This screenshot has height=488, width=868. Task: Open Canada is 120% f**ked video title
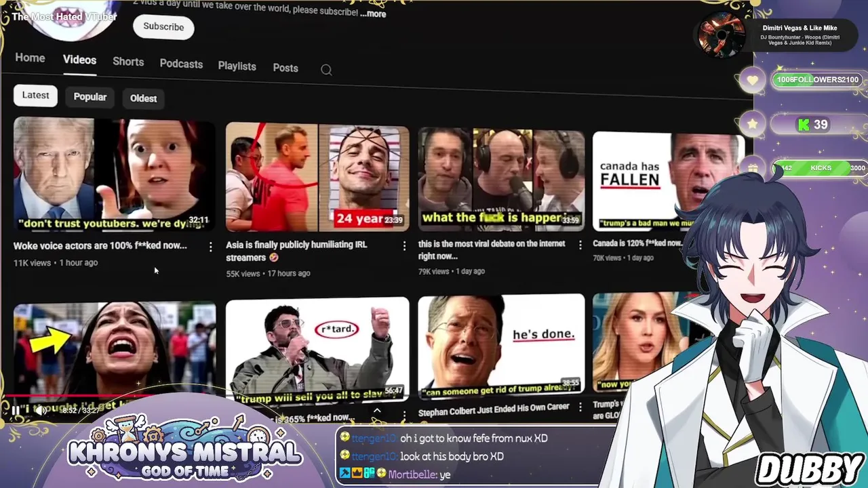click(x=637, y=243)
